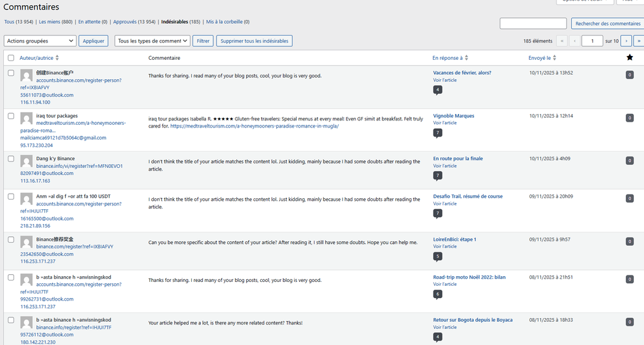
Task: Click avatar of Dang k'y Binance author
Action: pyautogui.click(x=26, y=161)
